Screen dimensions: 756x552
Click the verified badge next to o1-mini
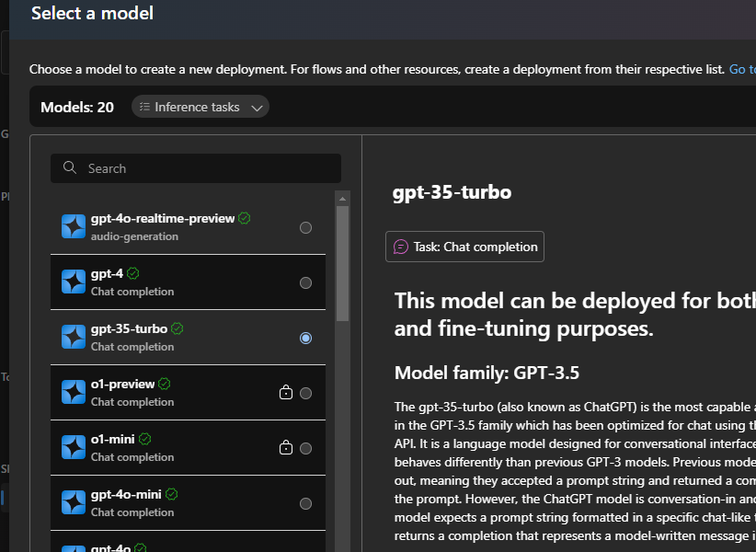click(144, 439)
